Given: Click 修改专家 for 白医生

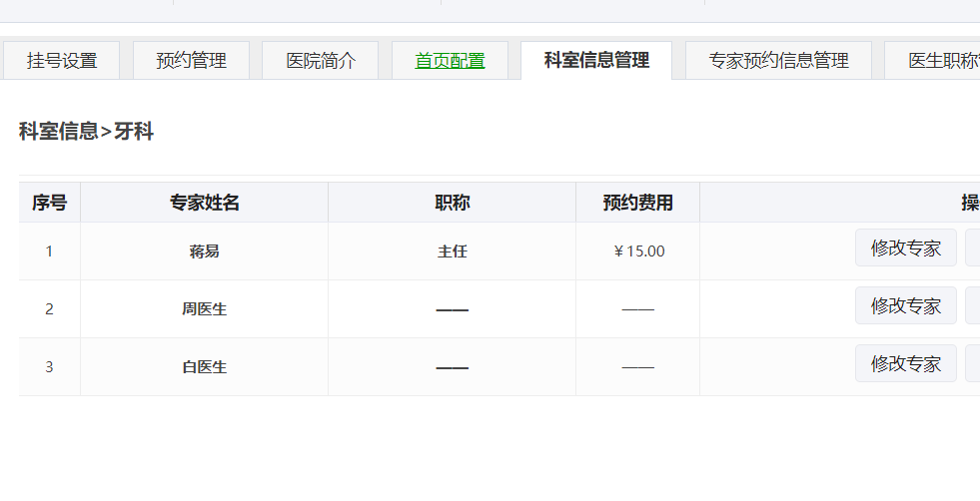Looking at the screenshot, I should pos(906,363).
